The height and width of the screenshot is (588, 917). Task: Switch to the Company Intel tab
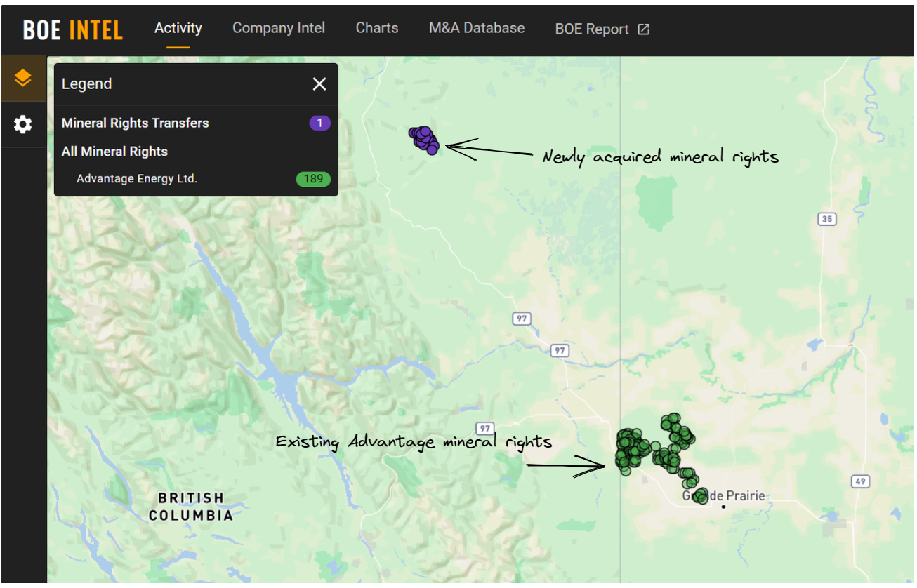[279, 28]
